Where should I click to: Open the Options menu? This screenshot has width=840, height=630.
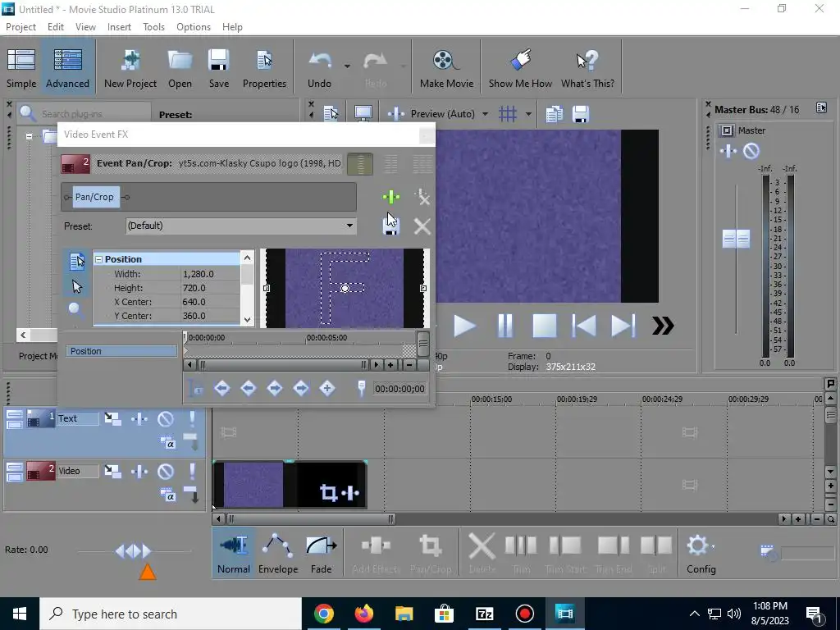194,27
